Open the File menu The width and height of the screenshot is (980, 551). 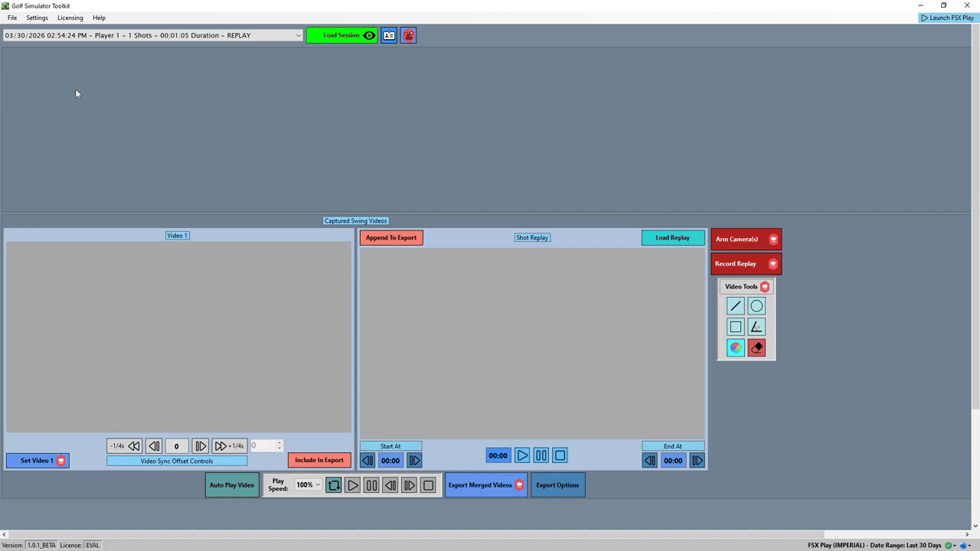pyautogui.click(x=12, y=18)
